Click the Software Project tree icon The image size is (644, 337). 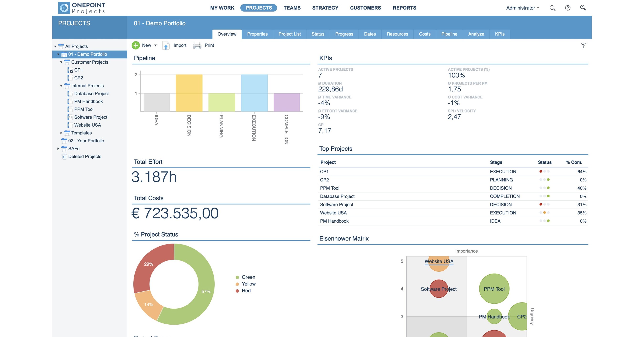pyautogui.click(x=70, y=117)
